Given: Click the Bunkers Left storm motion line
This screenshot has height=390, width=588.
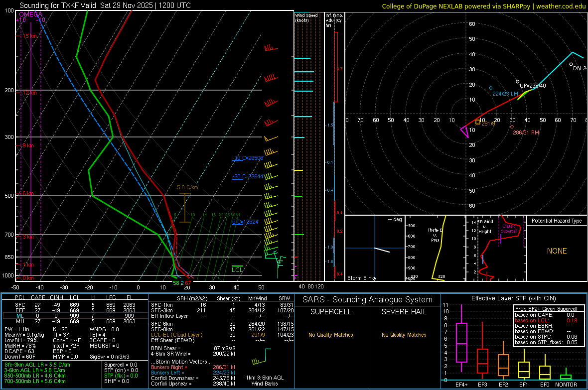Looking at the screenshot, I should (x=193, y=373).
